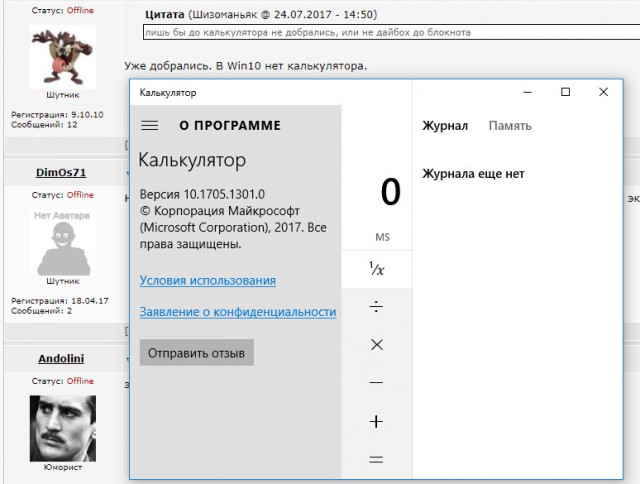The image size is (640, 484).
Task: Click the division operator key
Action: pos(376,306)
